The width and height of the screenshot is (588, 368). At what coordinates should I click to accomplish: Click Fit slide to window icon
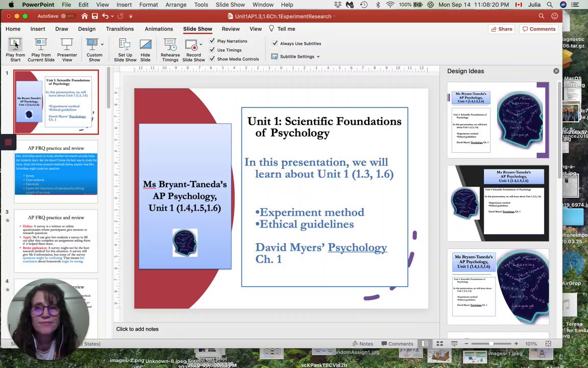click(548, 343)
